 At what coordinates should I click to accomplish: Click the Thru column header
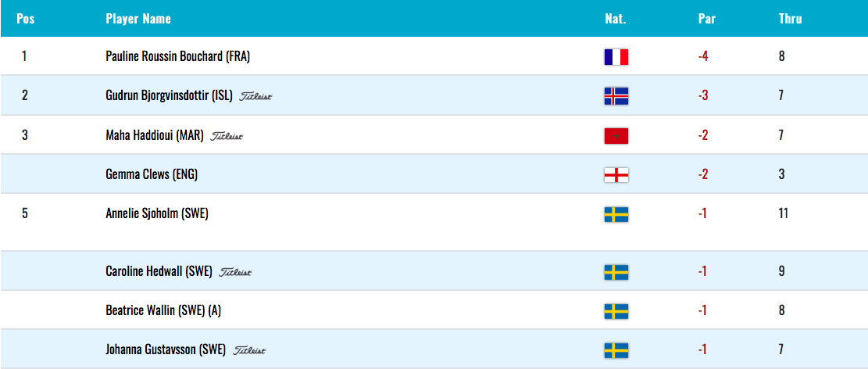click(x=790, y=19)
